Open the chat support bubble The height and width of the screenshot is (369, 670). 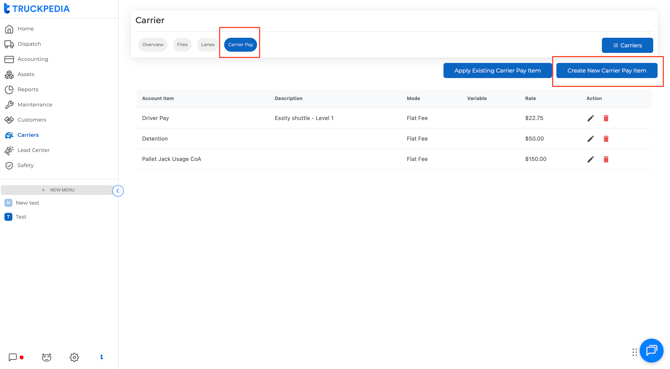(652, 351)
